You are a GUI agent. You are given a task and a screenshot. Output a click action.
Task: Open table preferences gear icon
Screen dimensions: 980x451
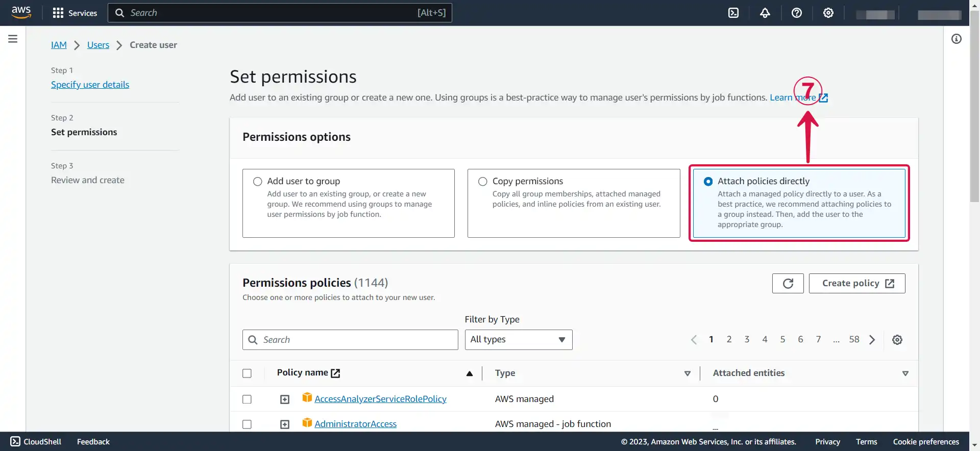tap(897, 340)
